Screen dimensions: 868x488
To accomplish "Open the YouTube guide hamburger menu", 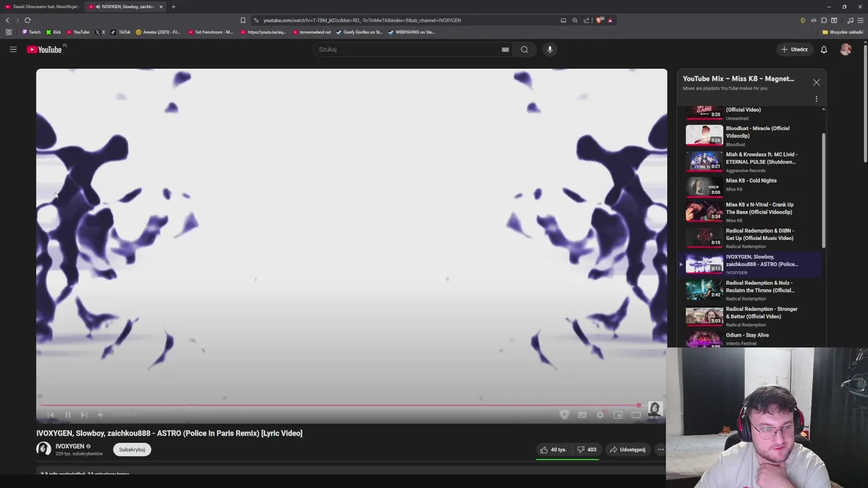I will click(x=13, y=49).
